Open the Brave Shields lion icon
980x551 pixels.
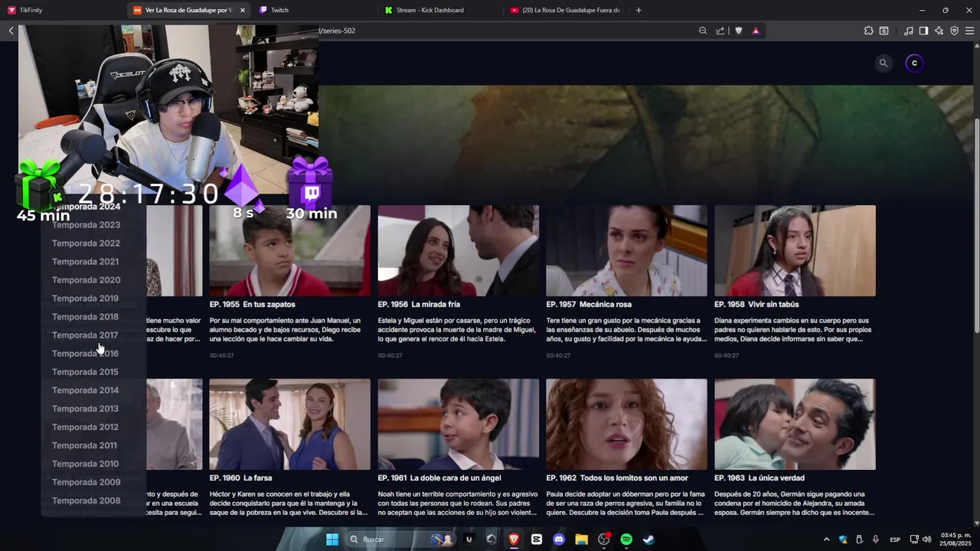[x=739, y=31]
